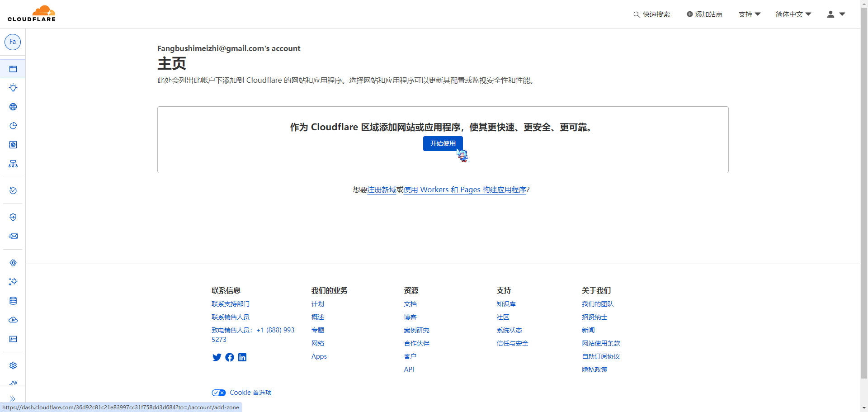
Task: Open the user profile dropdown
Action: [835, 14]
